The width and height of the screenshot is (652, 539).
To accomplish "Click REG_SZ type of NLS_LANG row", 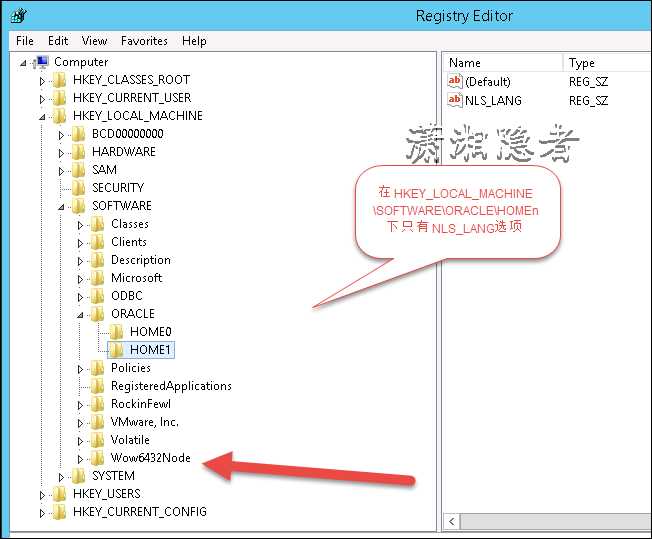I will tap(588, 100).
